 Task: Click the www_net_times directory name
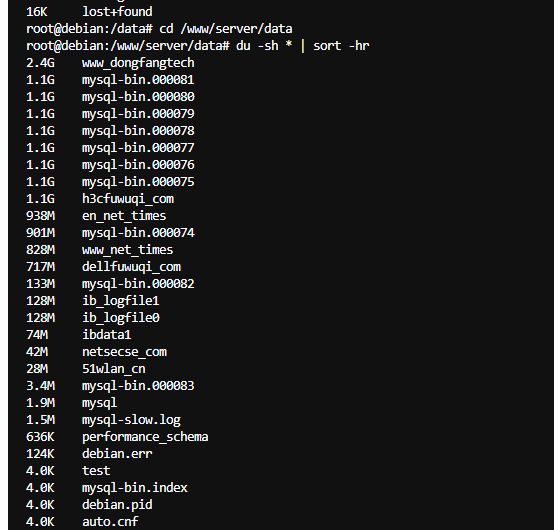(128, 250)
